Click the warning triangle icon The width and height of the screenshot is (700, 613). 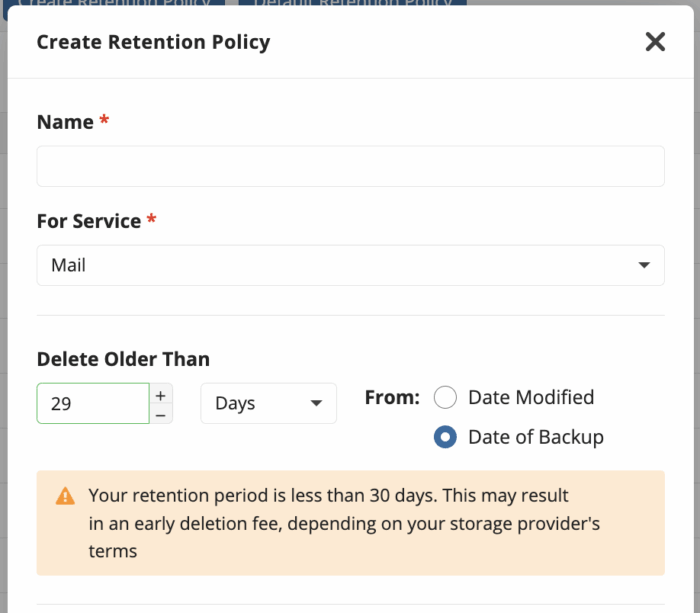(x=65, y=496)
